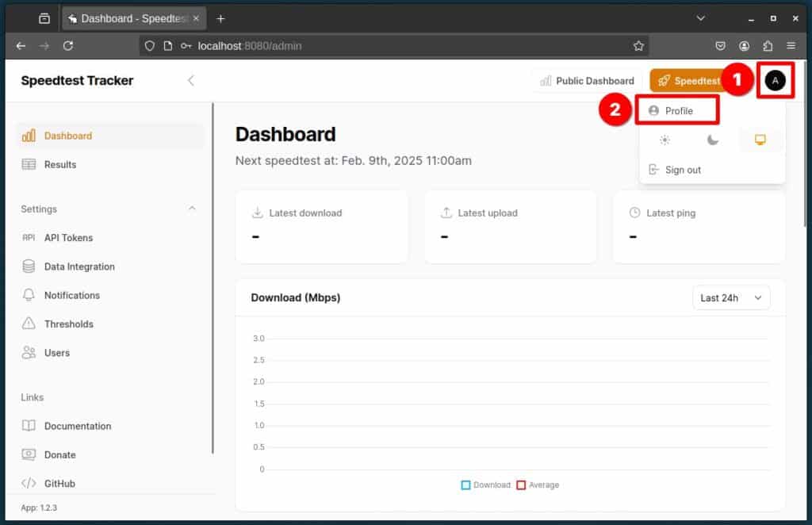This screenshot has width=812, height=525.
Task: Open Profile from user menu
Action: pos(678,111)
